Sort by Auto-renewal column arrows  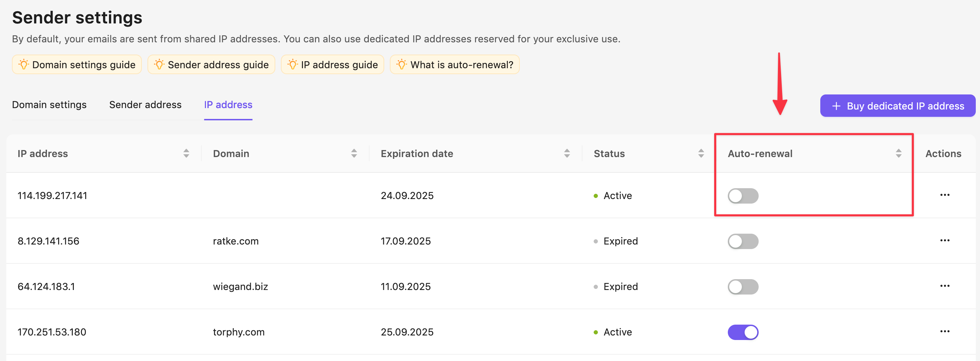(x=898, y=154)
